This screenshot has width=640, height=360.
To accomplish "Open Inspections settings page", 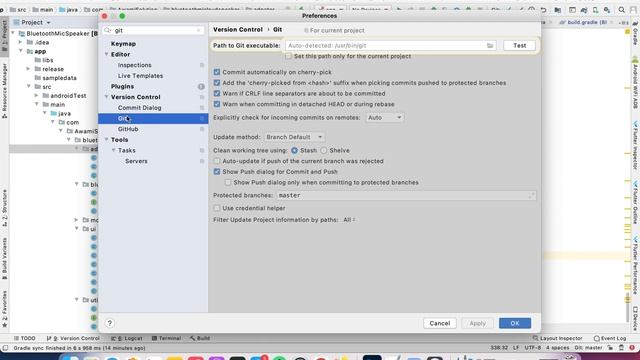I will click(134, 65).
